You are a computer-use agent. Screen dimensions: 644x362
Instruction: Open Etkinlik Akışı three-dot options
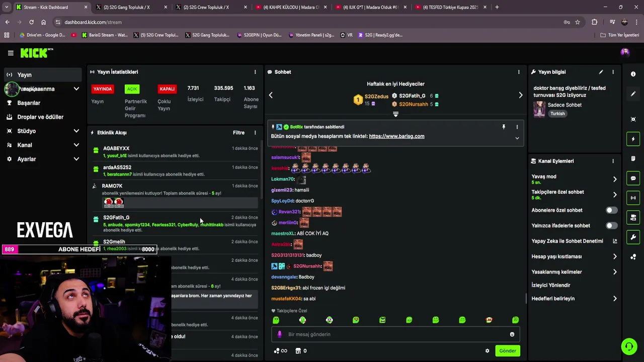coord(255,133)
